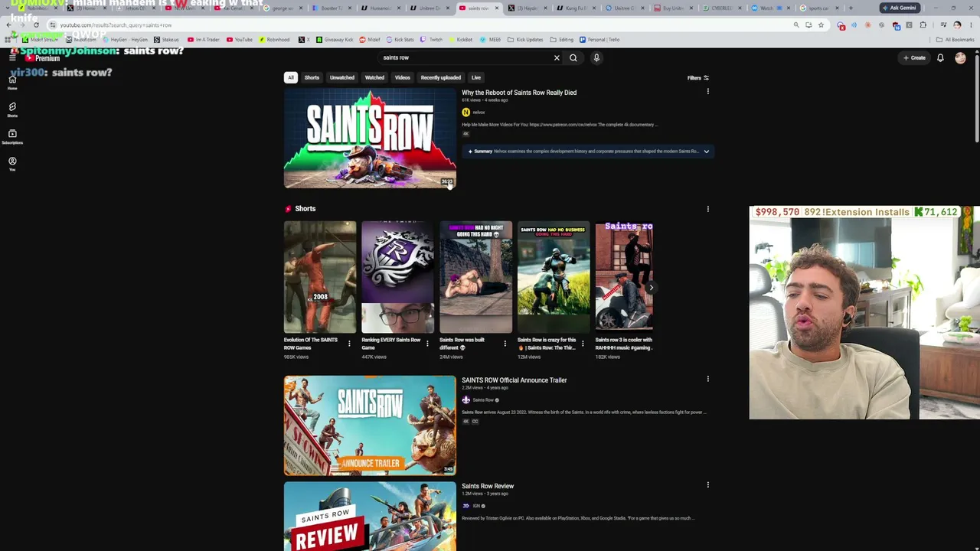Select the All filter chip
Image resolution: width=980 pixels, height=551 pixels.
pyautogui.click(x=291, y=77)
